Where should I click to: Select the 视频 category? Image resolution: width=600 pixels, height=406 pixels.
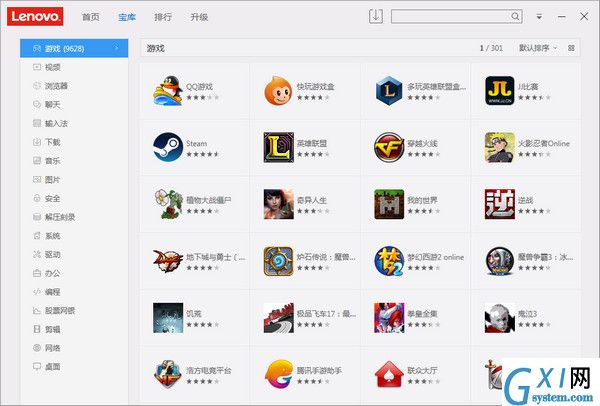[74, 67]
